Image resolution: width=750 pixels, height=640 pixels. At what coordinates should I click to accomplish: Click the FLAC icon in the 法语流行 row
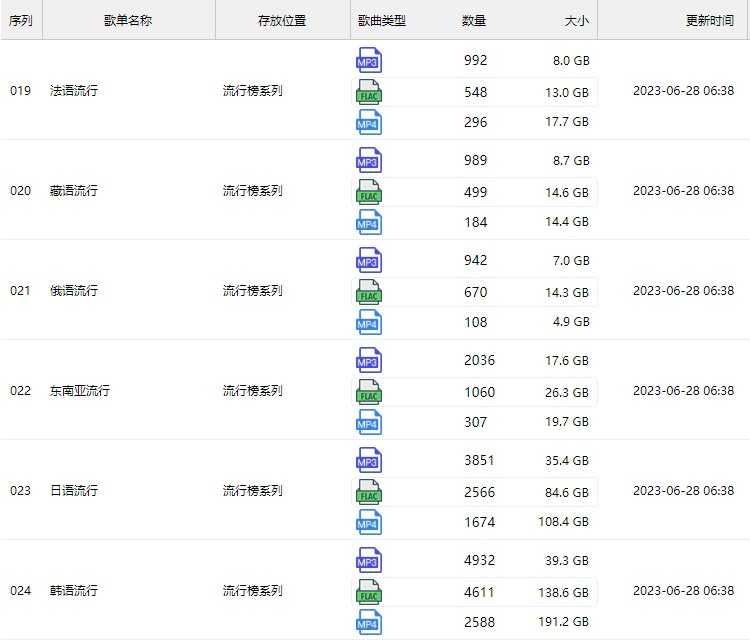[x=369, y=92]
